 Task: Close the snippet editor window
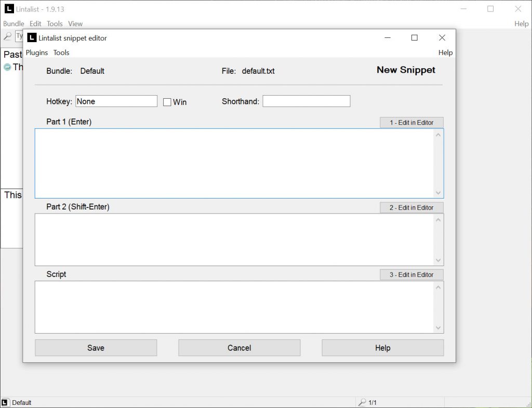pos(442,37)
